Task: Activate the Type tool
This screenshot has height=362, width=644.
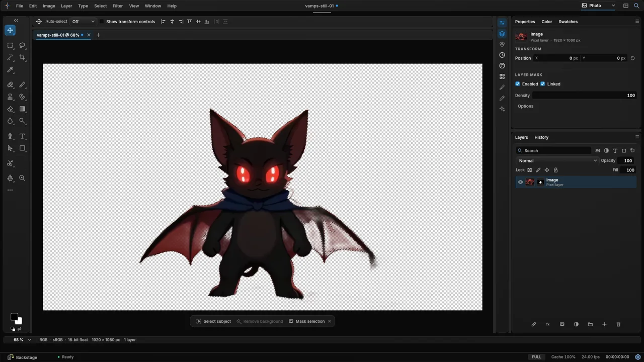Action: coord(22,136)
